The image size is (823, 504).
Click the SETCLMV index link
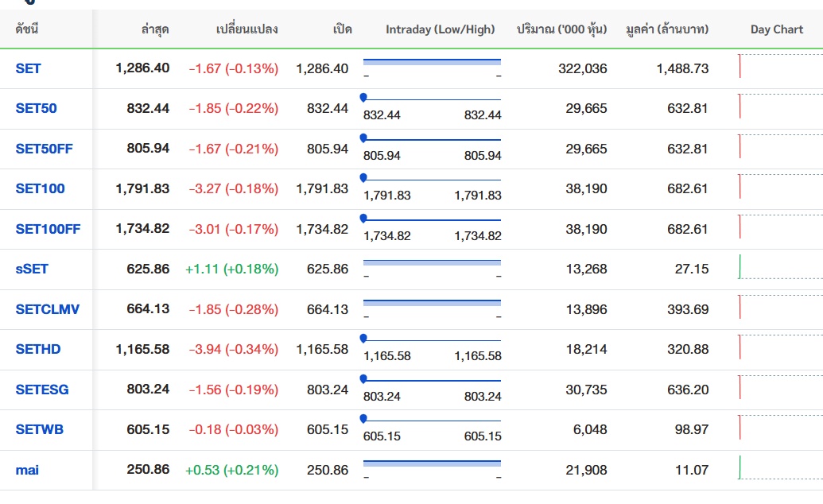(48, 309)
